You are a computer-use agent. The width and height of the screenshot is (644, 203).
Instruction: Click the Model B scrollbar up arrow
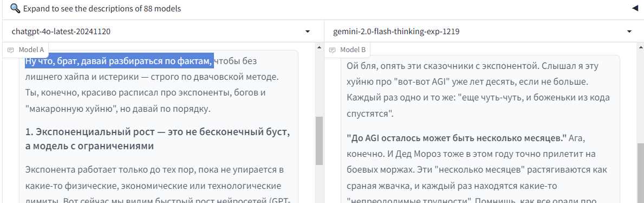641,48
